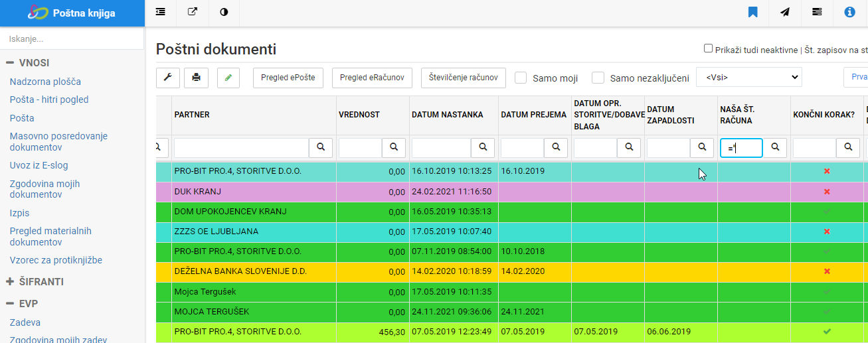Screen dimensions: 868x343
Task: Focus the Partner filter text field
Action: coord(241,147)
